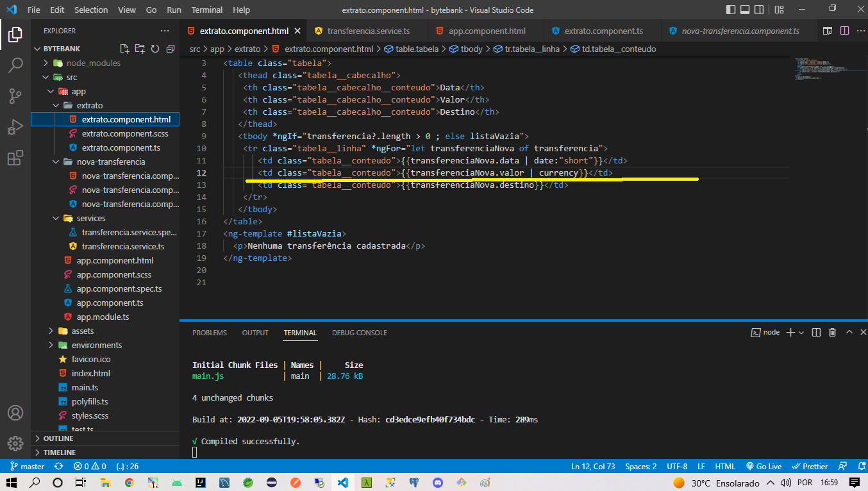Split the terminal panel
The image size is (868, 491).
click(x=816, y=332)
